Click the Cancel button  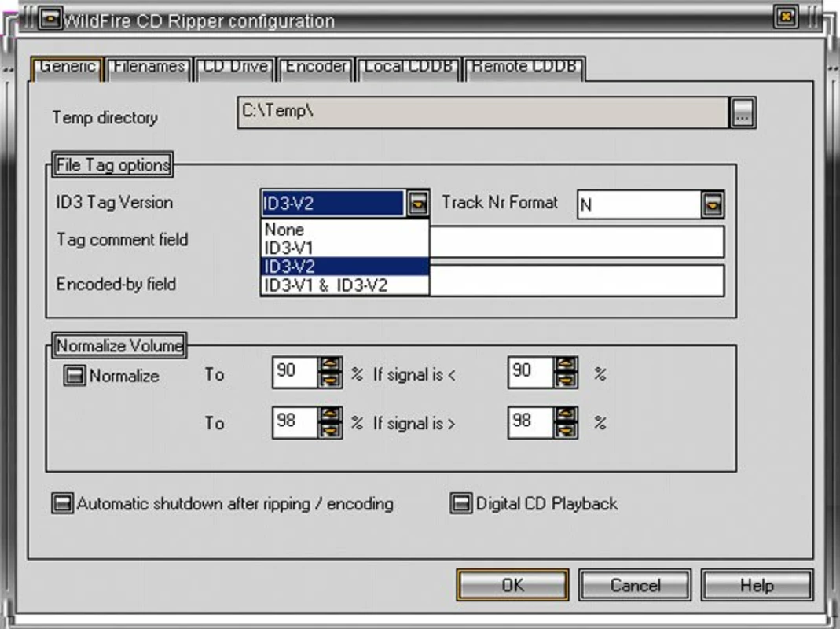[635, 585]
